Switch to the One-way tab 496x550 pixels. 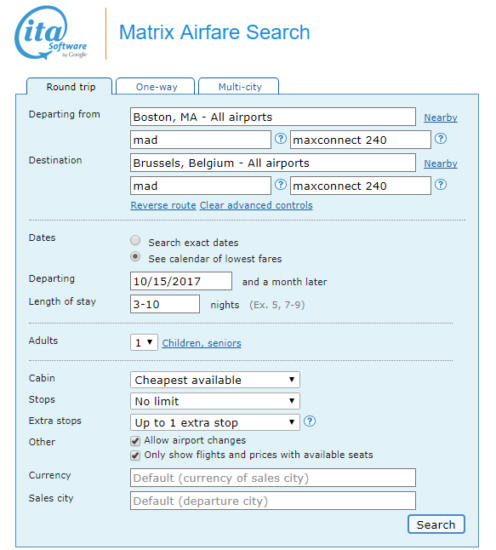click(155, 87)
